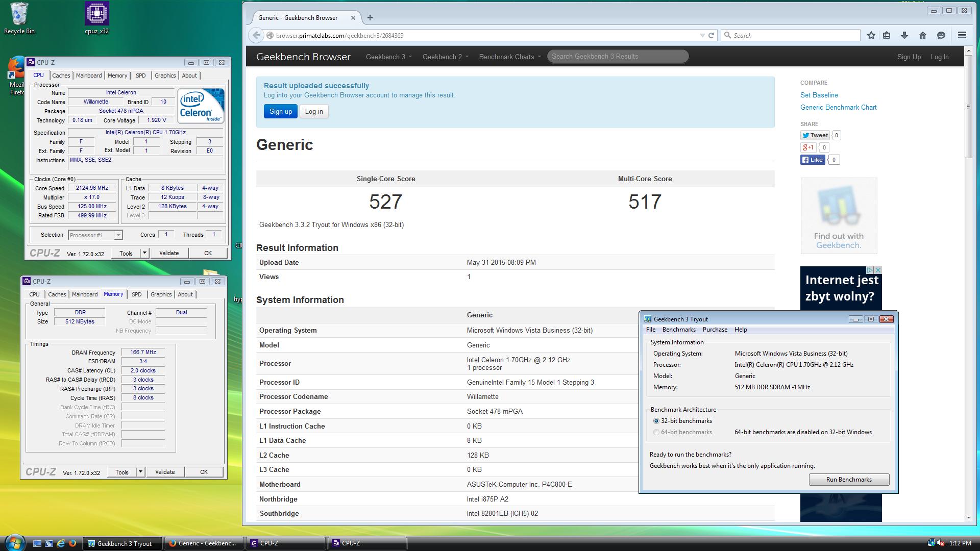Click the Facebook Like button

(x=813, y=160)
